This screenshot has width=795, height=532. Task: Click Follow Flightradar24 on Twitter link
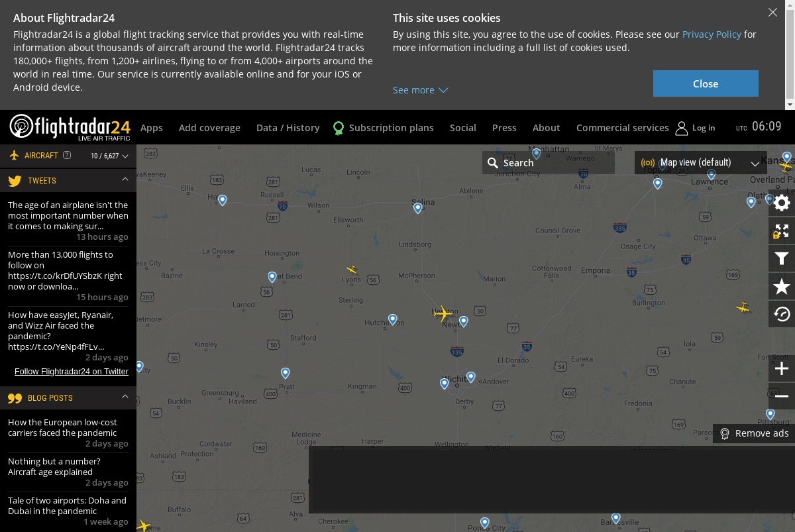coord(72,372)
